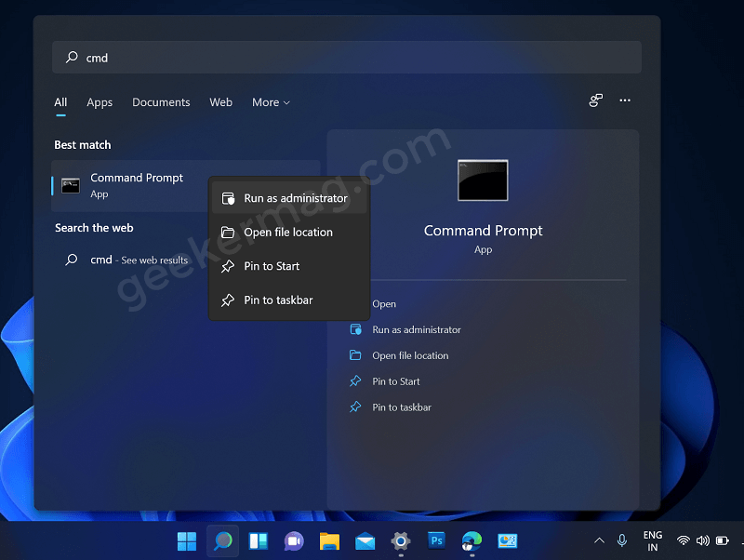Click the battery icon in system tray

(x=723, y=540)
